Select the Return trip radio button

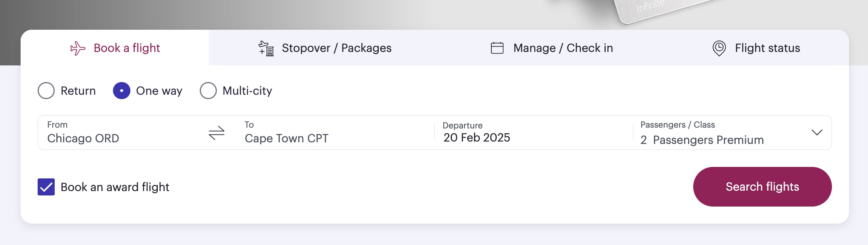point(46,91)
